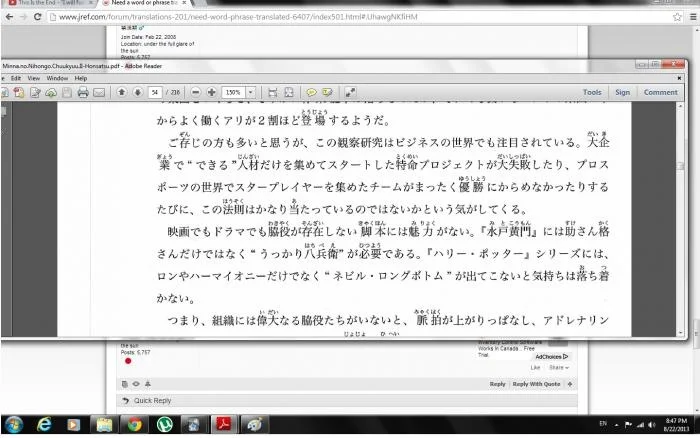Image resolution: width=700 pixels, height=438 pixels.
Task: Click the Send email envelope icon
Action: (x=99, y=92)
